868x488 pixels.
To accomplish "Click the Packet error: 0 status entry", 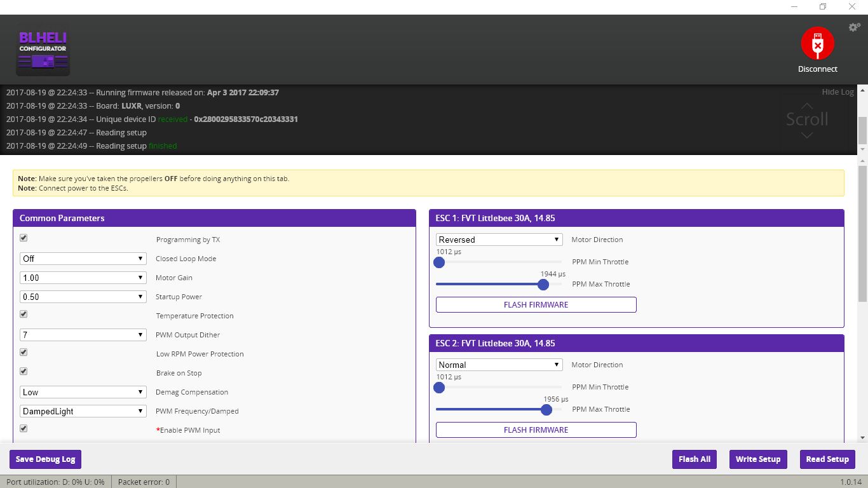I will [144, 482].
